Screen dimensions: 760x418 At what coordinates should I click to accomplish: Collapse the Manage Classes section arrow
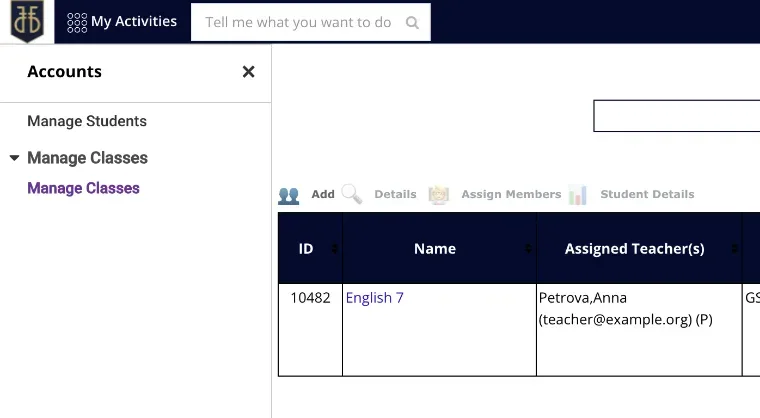coord(15,158)
